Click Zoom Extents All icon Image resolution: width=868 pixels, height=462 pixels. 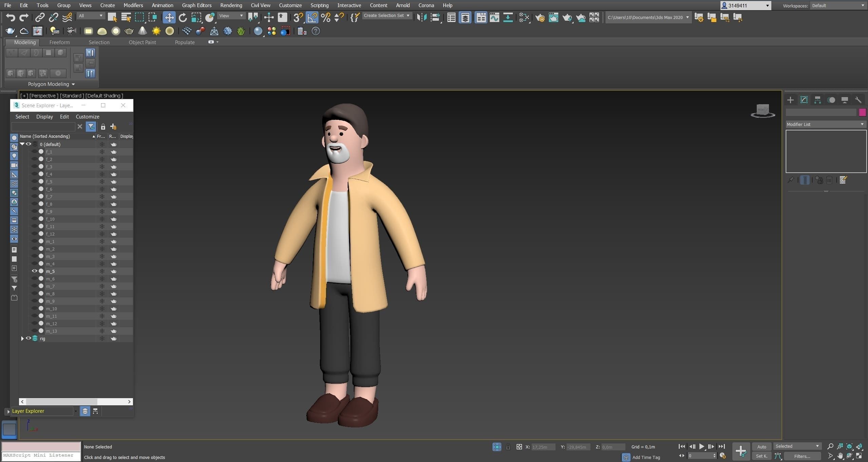click(859, 446)
